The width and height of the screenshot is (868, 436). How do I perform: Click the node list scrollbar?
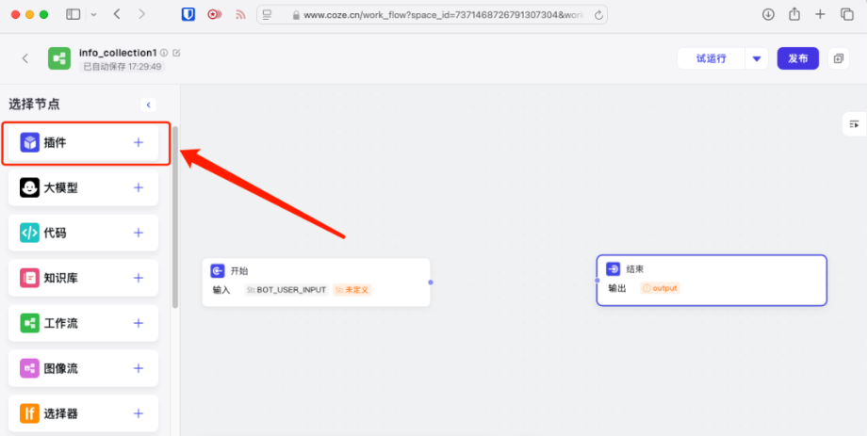175,217
